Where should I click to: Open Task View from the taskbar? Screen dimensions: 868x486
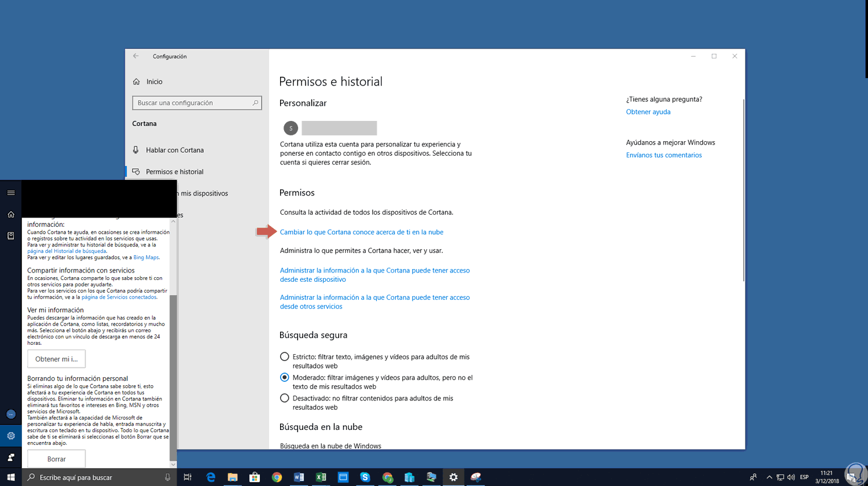coord(187,477)
